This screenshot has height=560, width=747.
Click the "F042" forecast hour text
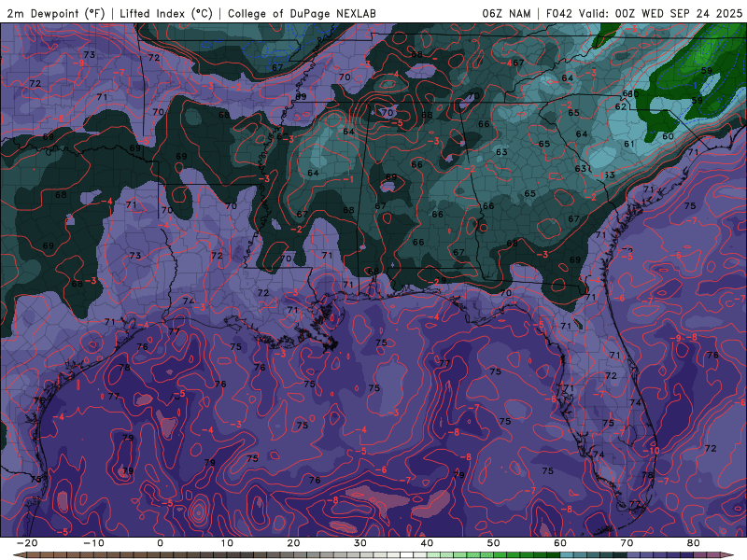(559, 13)
